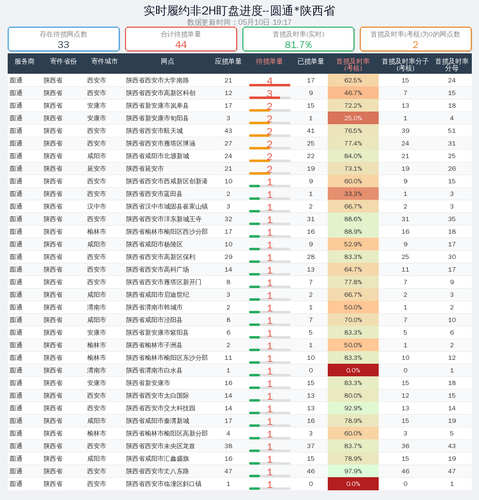Click the 寄件省份 column header
479x500 pixels.
click(63, 62)
